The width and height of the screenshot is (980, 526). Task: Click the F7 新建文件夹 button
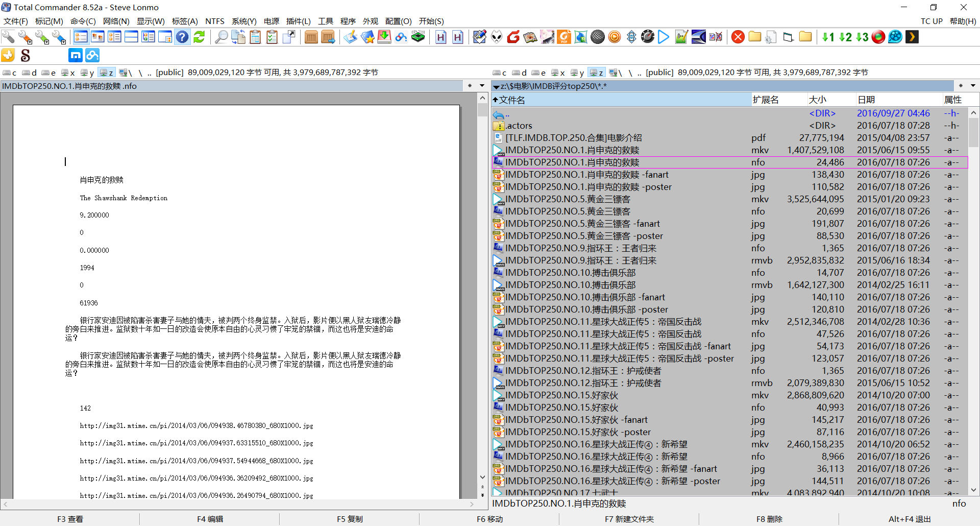coord(629,519)
